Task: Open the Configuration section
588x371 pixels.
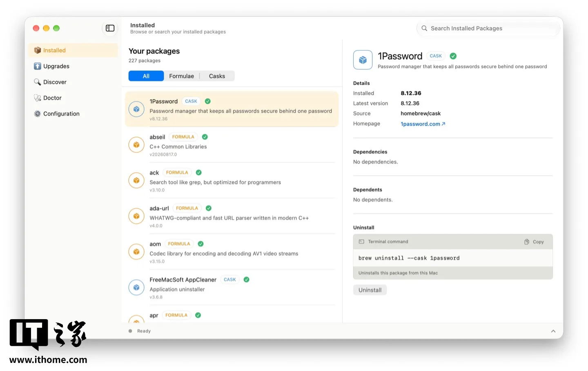Action: [x=73, y=114]
